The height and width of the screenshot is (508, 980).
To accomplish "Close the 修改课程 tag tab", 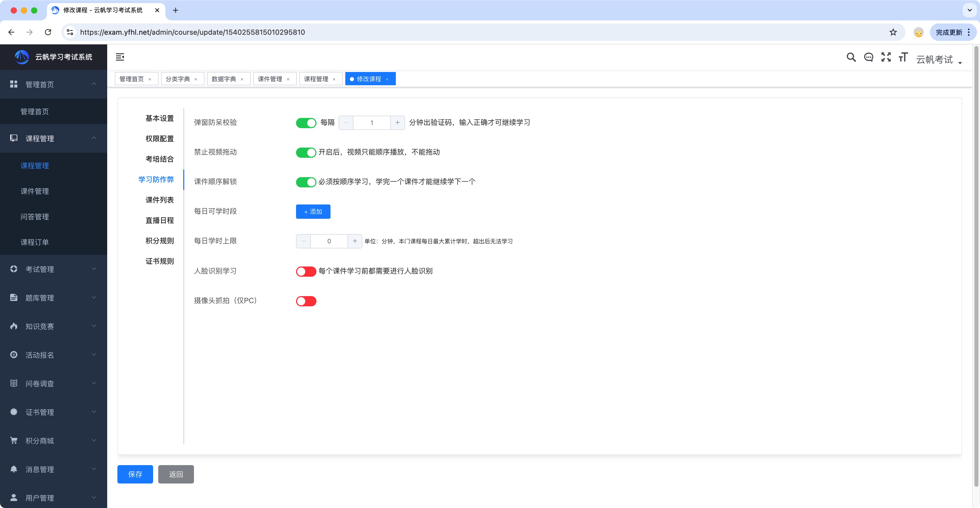I will 387,79.
